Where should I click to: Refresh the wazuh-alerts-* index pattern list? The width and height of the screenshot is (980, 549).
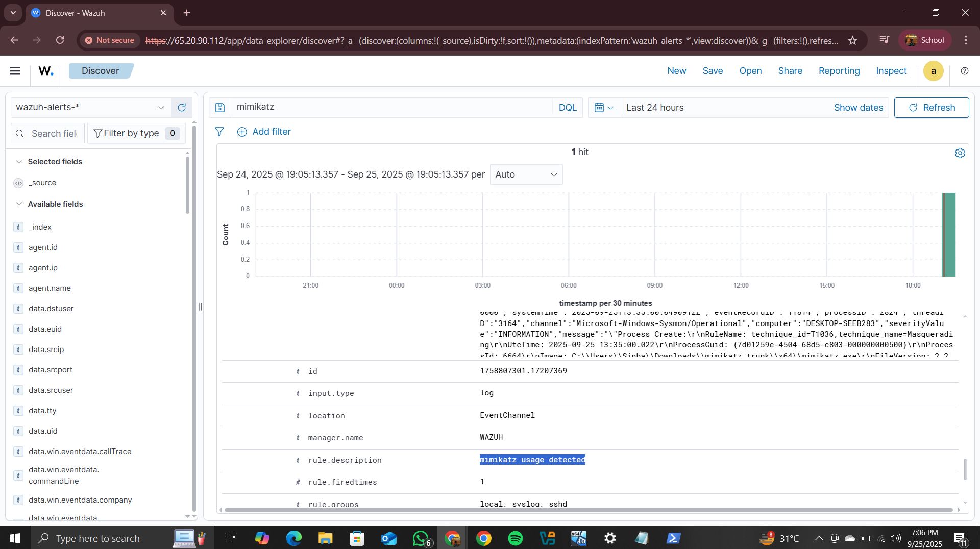(x=182, y=108)
